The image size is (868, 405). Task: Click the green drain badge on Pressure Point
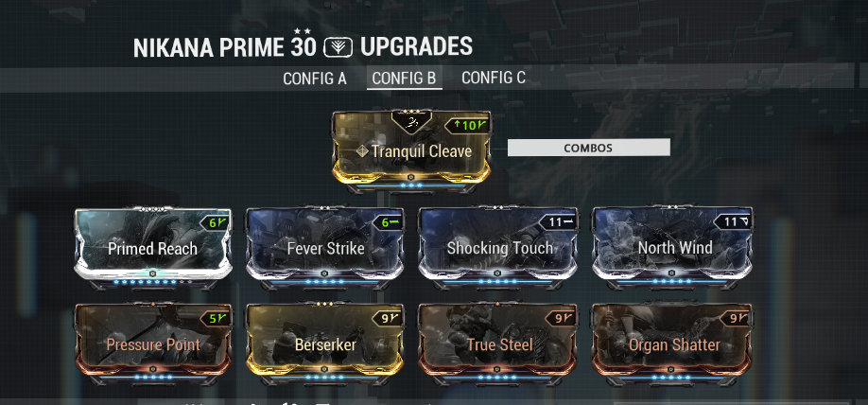coord(216,319)
